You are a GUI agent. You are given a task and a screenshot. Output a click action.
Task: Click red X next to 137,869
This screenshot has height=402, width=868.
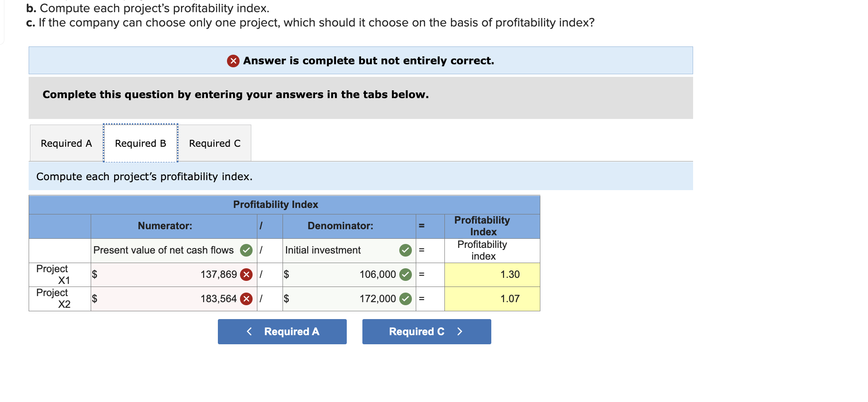click(247, 274)
